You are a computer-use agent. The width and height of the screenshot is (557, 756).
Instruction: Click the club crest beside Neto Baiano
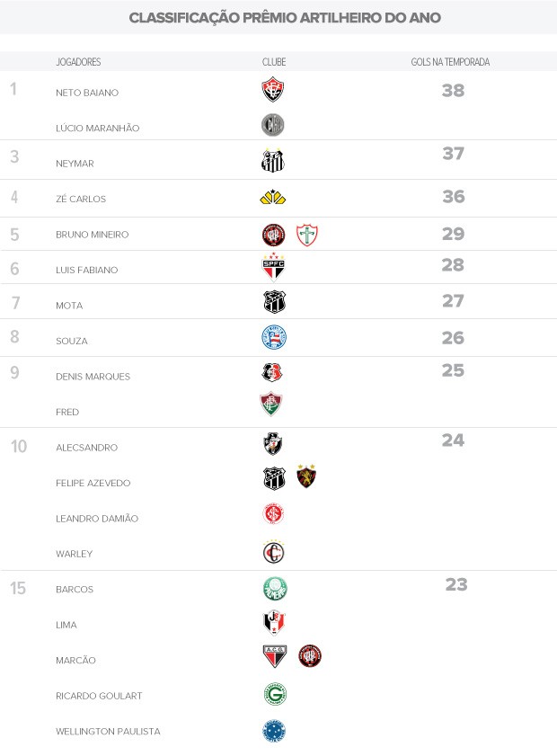(273, 90)
